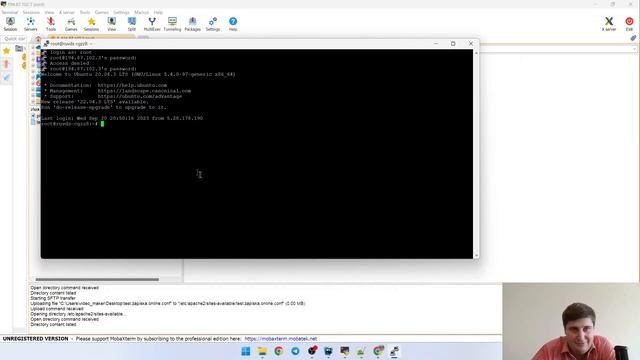Open the Sessions menu in the menu bar

pyautogui.click(x=31, y=12)
